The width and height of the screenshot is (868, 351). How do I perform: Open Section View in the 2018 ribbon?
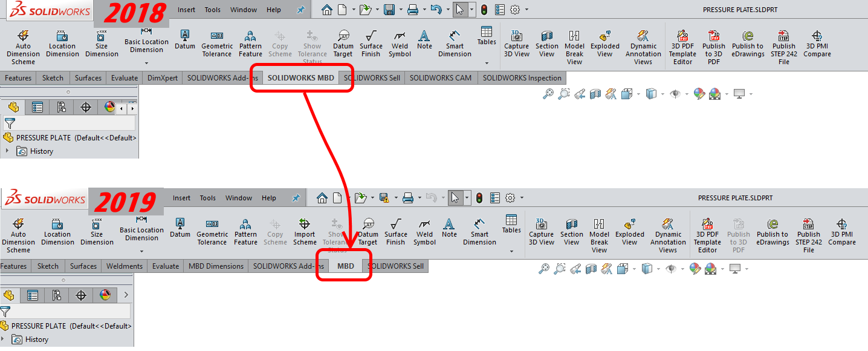coord(546,44)
